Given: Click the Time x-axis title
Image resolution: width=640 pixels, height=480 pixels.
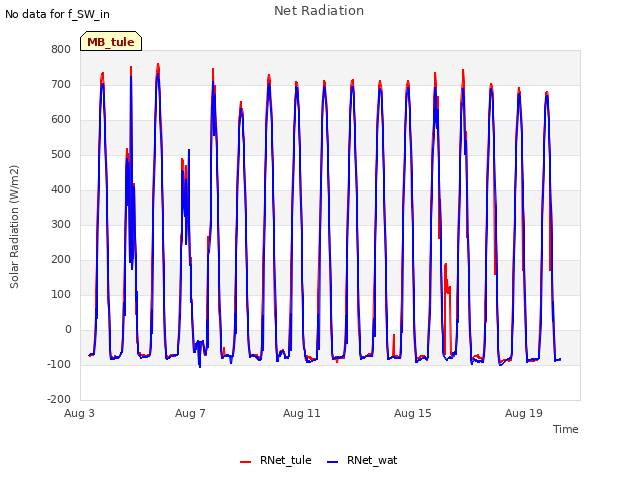Looking at the screenshot, I should [x=566, y=429].
